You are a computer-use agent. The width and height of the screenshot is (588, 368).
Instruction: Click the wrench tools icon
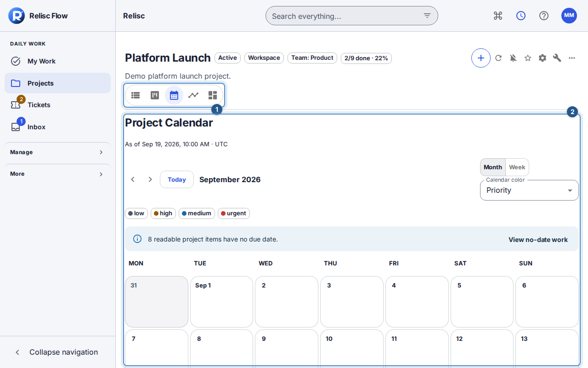coord(557,58)
